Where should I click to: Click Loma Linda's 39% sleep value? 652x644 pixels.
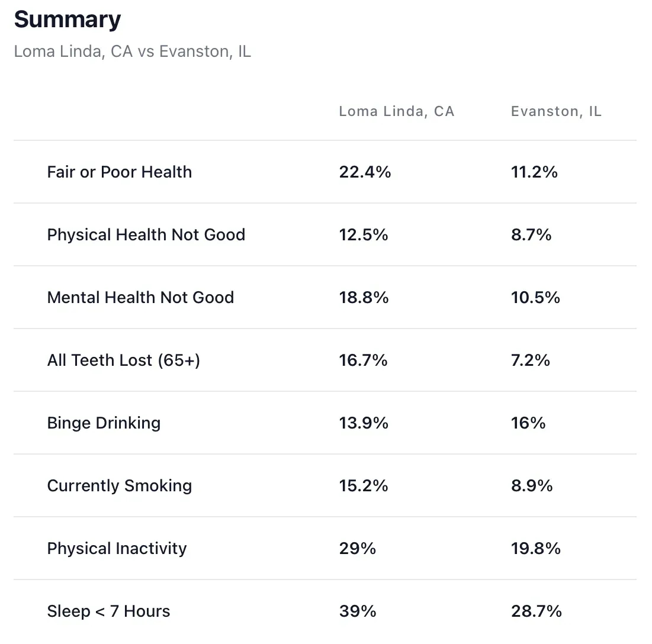358,611
